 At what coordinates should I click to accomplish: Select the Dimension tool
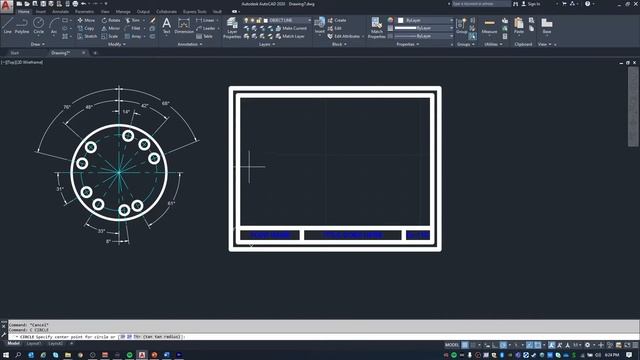184,25
